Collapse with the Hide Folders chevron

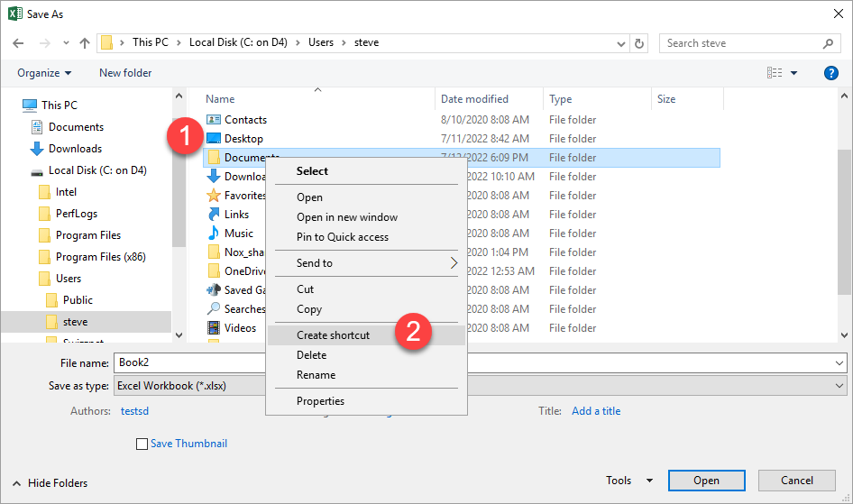(x=17, y=483)
